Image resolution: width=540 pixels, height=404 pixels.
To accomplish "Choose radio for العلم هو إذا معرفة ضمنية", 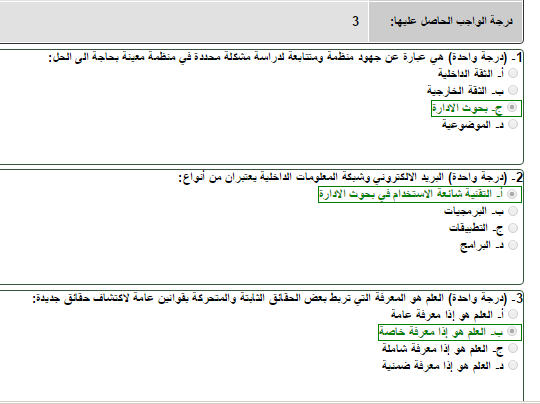I will [x=513, y=365].
